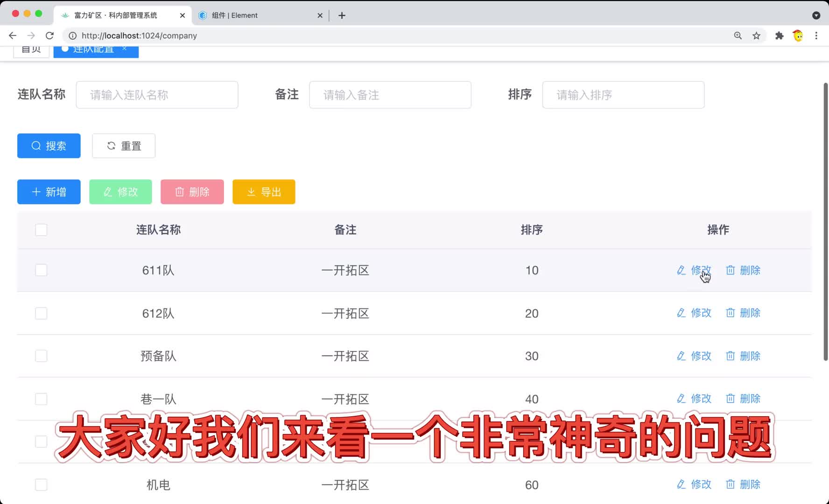Go back with browser back arrow

(x=13, y=35)
